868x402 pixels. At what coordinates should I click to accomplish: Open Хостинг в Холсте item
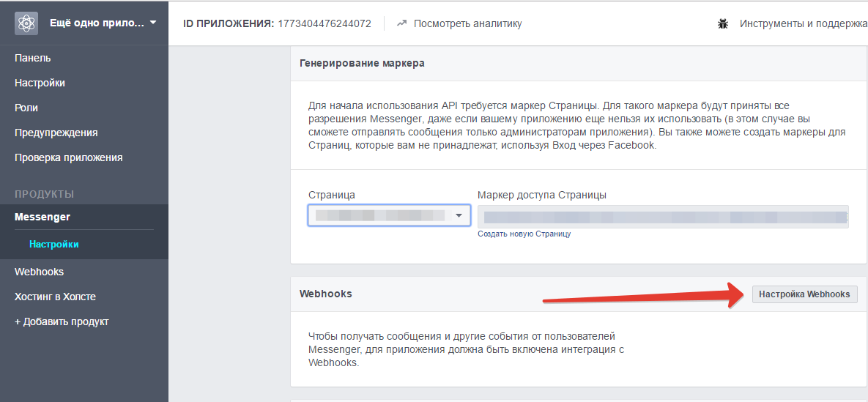(56, 297)
